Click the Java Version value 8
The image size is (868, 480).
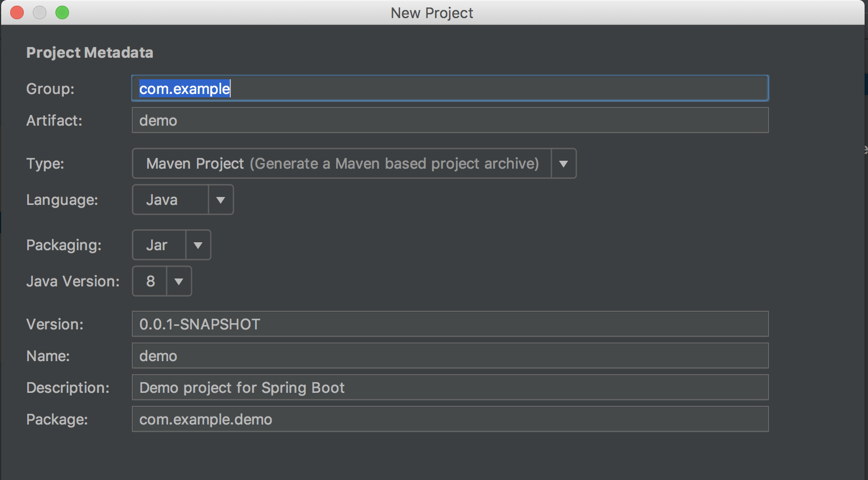point(149,281)
